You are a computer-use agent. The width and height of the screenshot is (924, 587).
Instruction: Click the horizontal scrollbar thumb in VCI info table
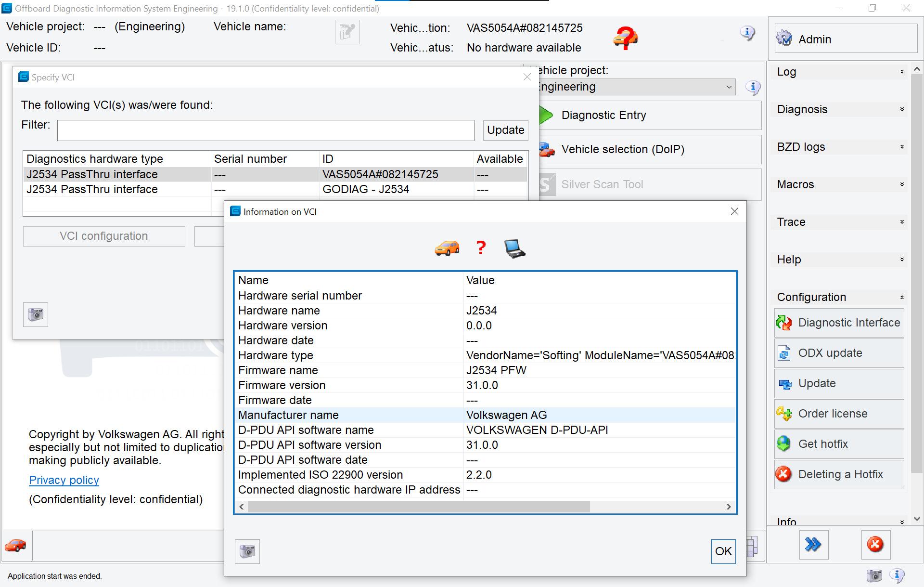[x=419, y=507]
